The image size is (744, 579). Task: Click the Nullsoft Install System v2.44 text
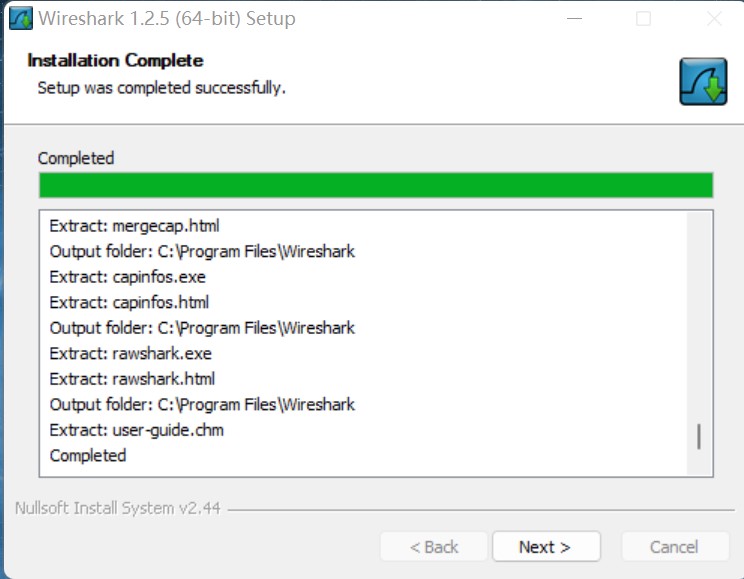118,508
